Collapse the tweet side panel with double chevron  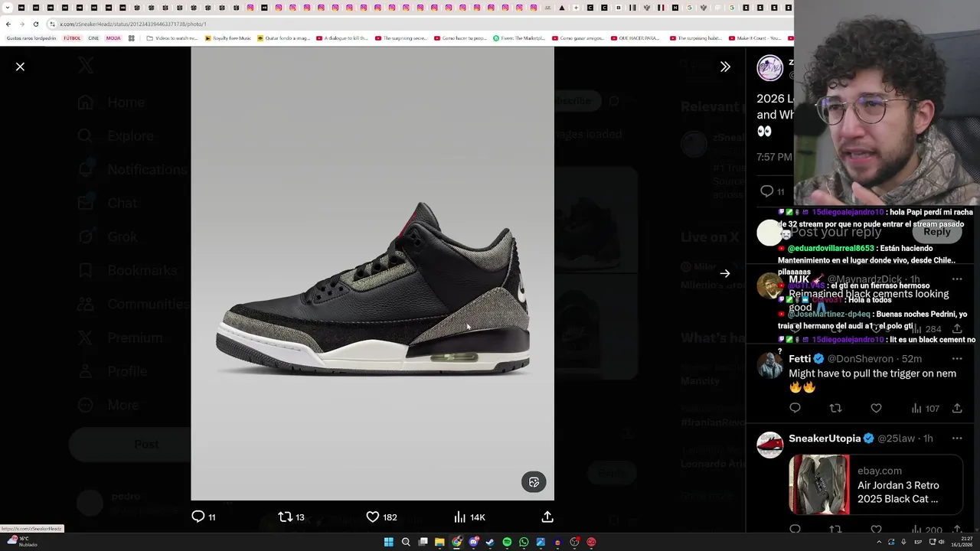tap(725, 67)
